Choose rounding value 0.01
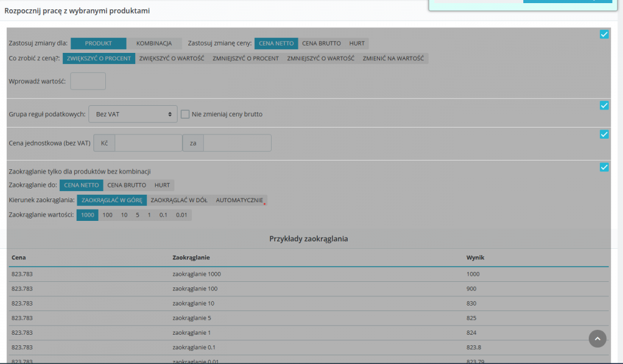The height and width of the screenshot is (364, 623). coord(181,215)
